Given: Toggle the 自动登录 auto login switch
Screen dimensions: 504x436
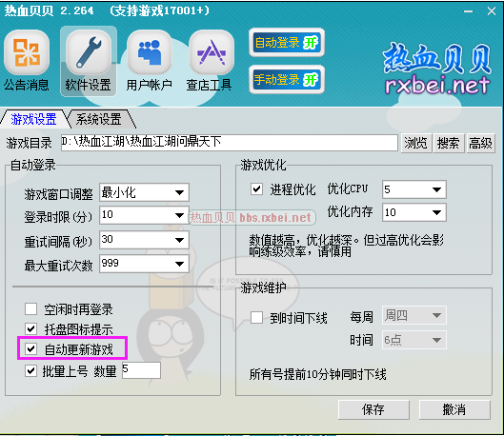Looking at the screenshot, I should point(287,43).
